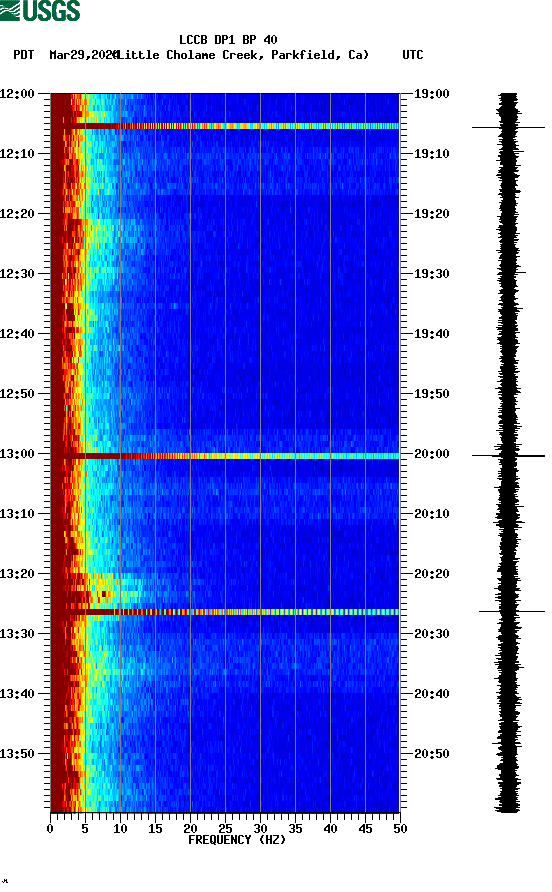Click the frequency axis '15' tick label
The width and height of the screenshot is (552, 892).
coord(155,829)
